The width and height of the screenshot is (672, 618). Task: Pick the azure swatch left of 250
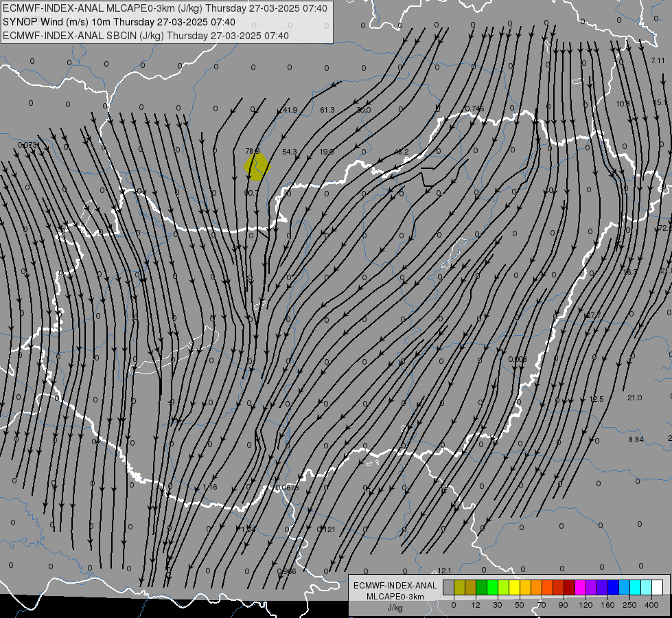[625, 588]
